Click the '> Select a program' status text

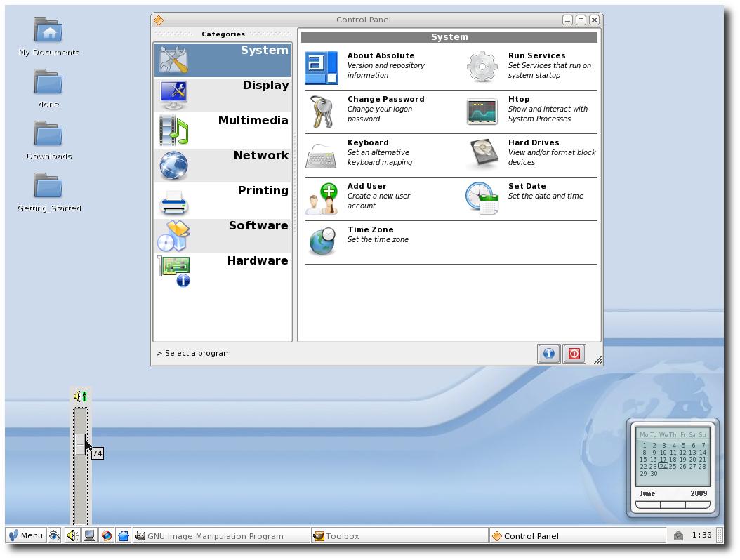[x=194, y=353]
